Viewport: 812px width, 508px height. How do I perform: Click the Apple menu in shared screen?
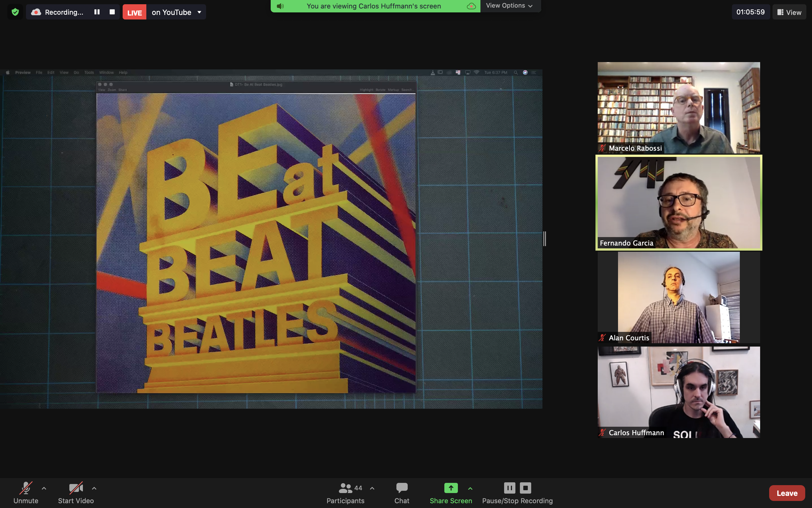(x=7, y=72)
